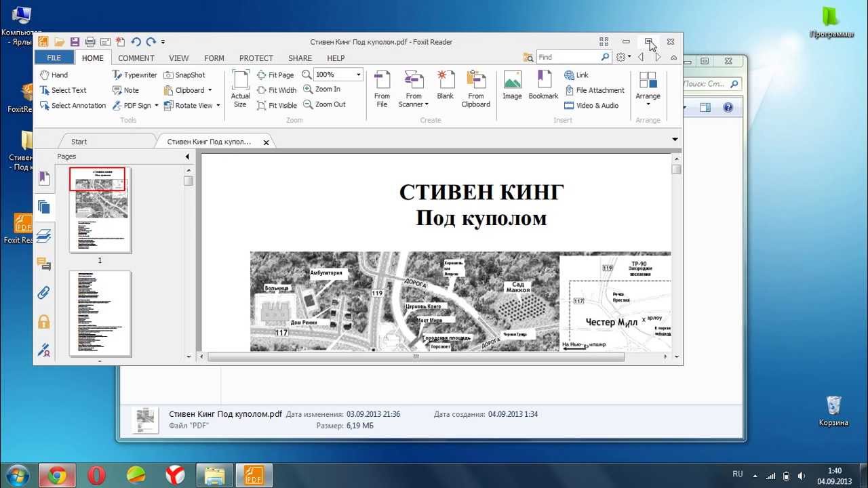
Task: Switch to the FORM ribbon tab
Action: [214, 58]
